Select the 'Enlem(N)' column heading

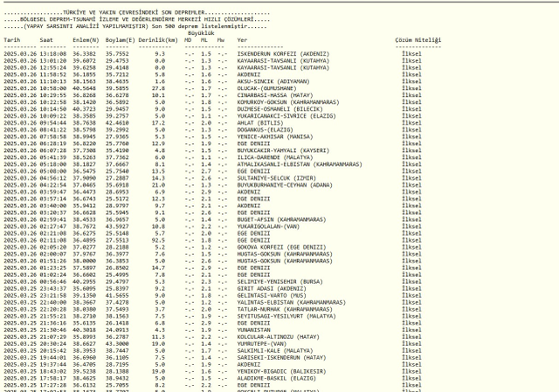click(x=86, y=40)
